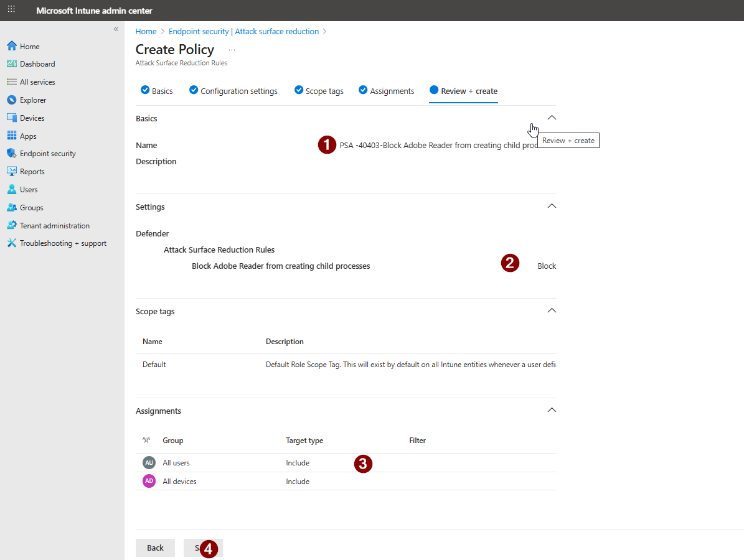The width and height of the screenshot is (744, 560).
Task: Select Dashboard from the left navigation
Action: click(37, 63)
